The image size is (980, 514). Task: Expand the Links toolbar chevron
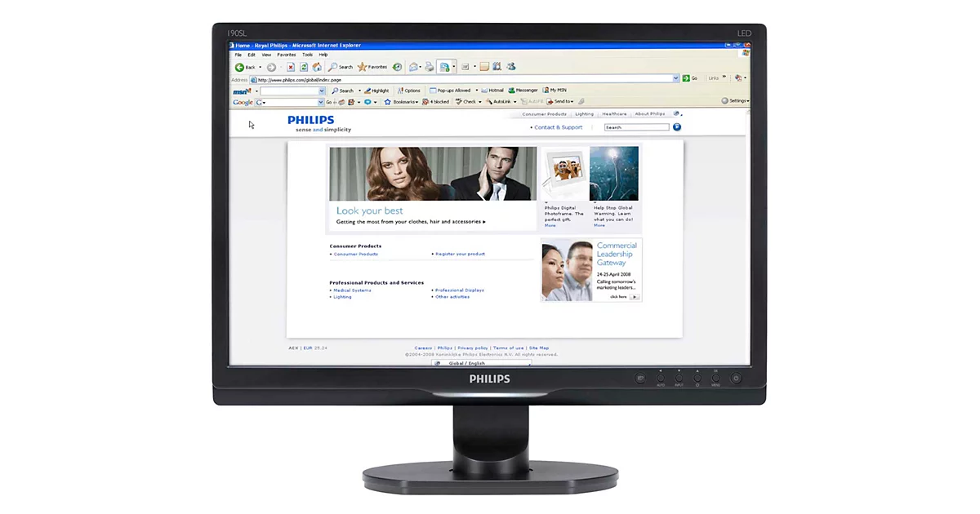[x=724, y=77]
